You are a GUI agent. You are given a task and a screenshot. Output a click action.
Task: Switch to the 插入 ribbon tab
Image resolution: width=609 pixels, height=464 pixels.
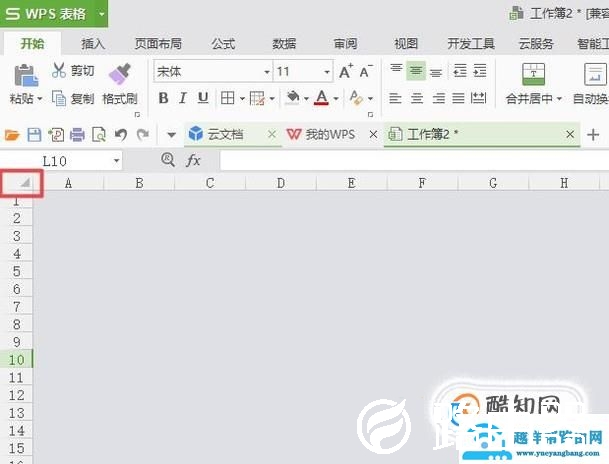(93, 43)
